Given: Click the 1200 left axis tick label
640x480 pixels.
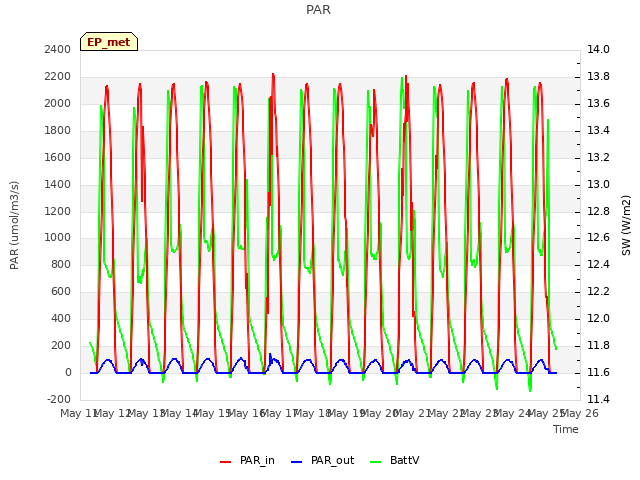Looking at the screenshot, I should point(58,211).
